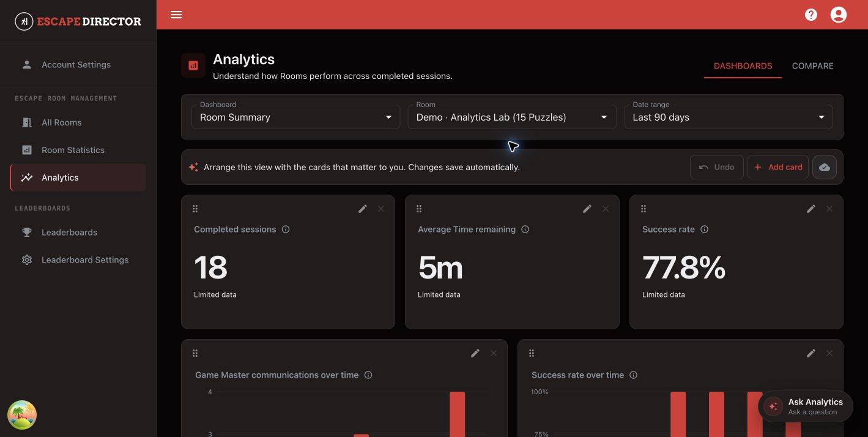The image size is (868, 437).
Task: Click the 5m average time value
Action: 440,267
